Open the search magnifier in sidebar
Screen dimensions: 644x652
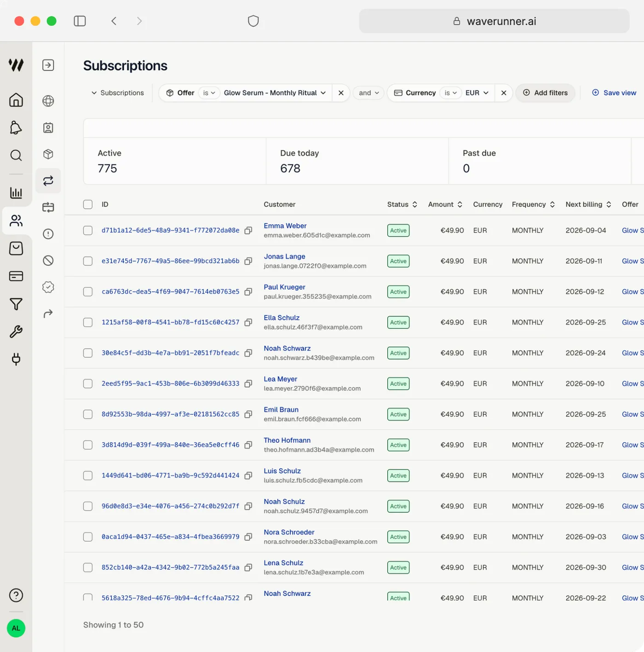click(x=16, y=155)
